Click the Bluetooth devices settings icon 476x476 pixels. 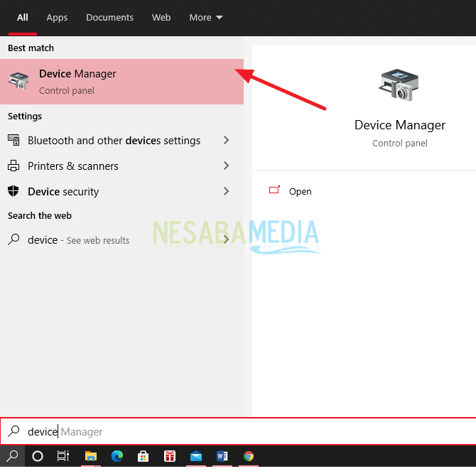tap(13, 140)
